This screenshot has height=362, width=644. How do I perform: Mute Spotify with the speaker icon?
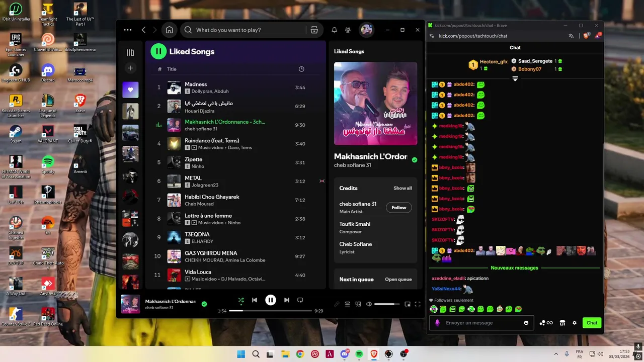[x=369, y=304]
